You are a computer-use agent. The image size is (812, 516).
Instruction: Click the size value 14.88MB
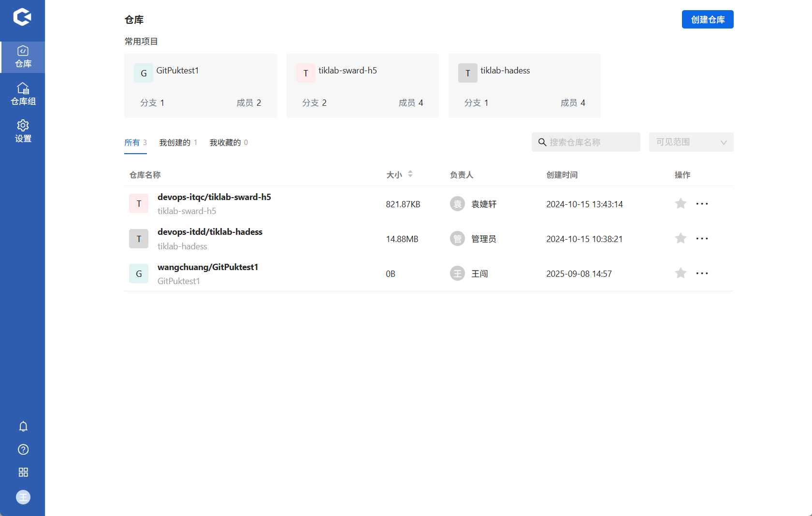(402, 239)
